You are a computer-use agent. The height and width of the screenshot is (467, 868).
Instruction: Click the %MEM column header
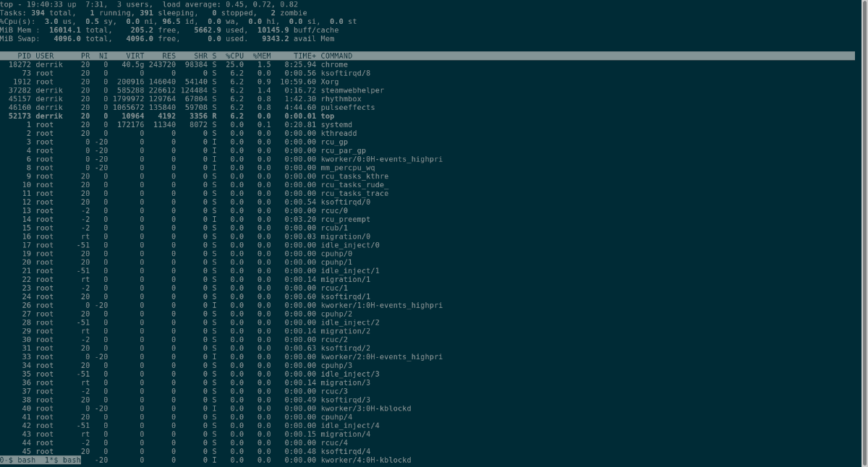pyautogui.click(x=262, y=56)
